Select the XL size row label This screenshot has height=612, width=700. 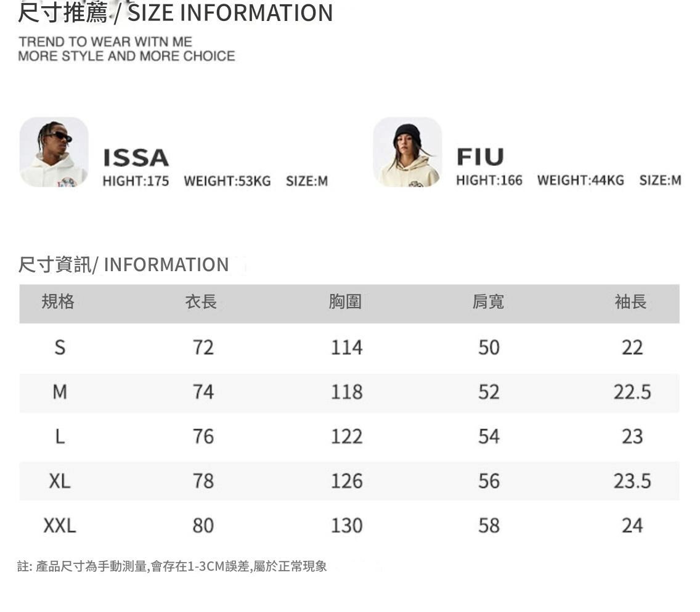click(x=59, y=481)
